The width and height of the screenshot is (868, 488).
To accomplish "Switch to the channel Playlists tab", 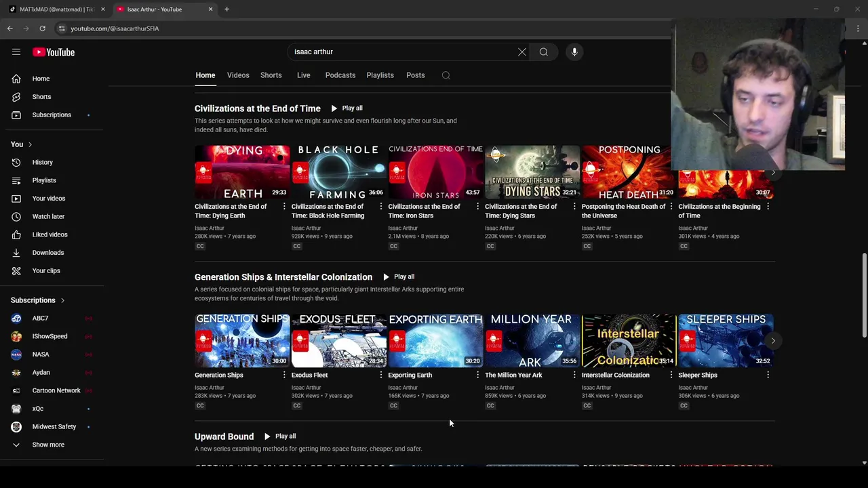I will click(380, 75).
